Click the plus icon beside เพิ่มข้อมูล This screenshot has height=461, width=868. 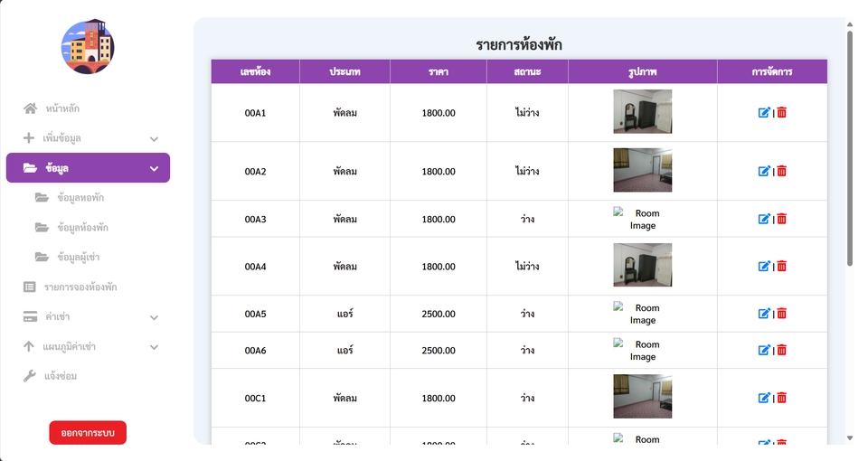29,137
